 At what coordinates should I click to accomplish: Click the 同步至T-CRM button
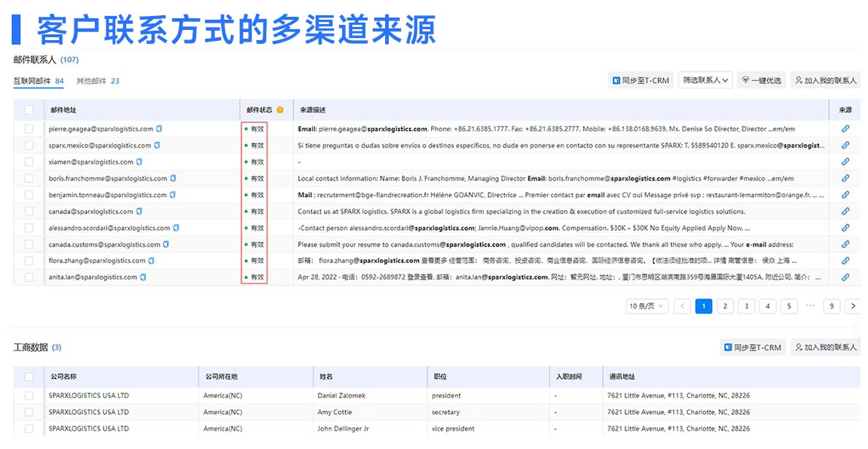640,80
